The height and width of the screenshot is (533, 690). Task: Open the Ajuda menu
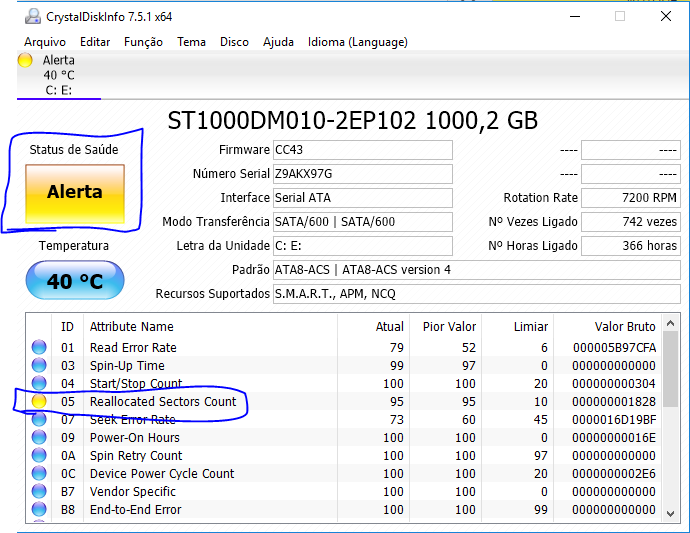278,42
